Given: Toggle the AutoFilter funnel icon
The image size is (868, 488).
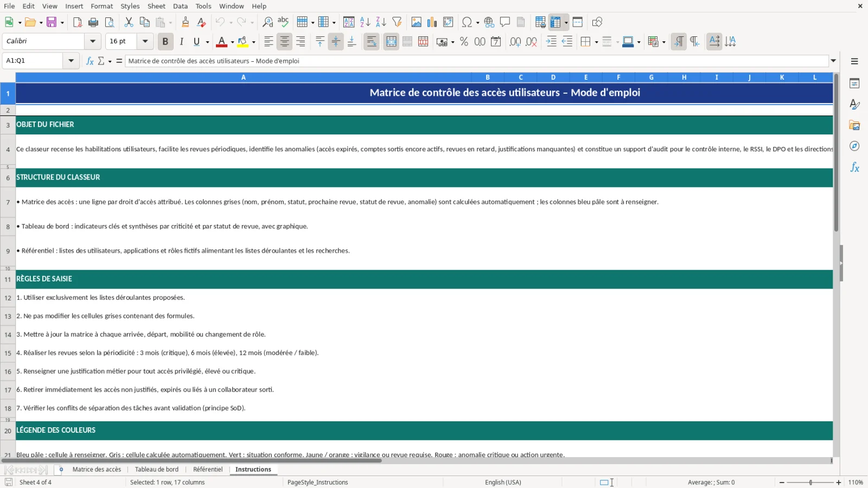Looking at the screenshot, I should click(x=397, y=22).
